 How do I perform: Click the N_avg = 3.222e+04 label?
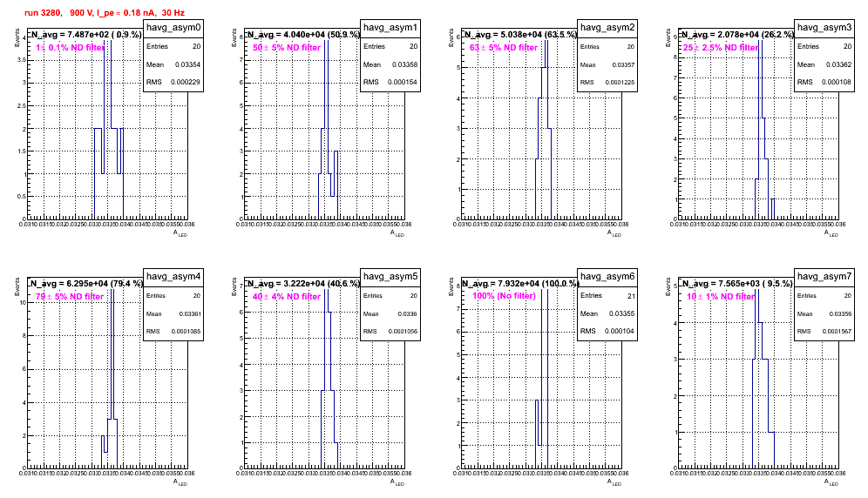point(303,283)
